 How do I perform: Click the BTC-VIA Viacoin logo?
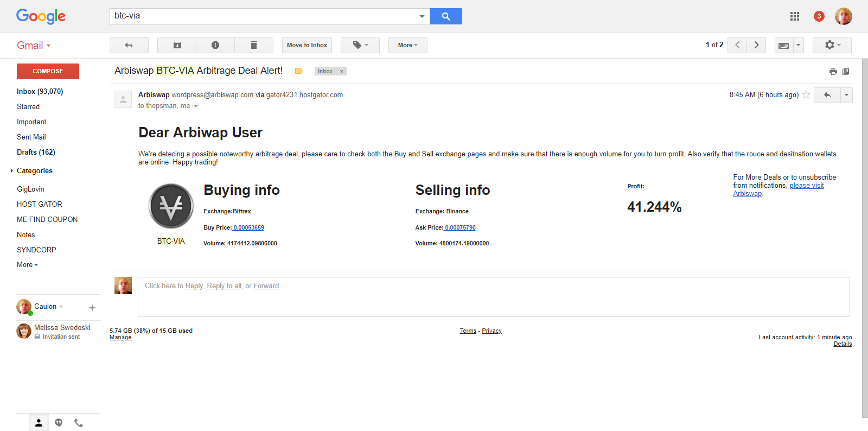point(171,206)
